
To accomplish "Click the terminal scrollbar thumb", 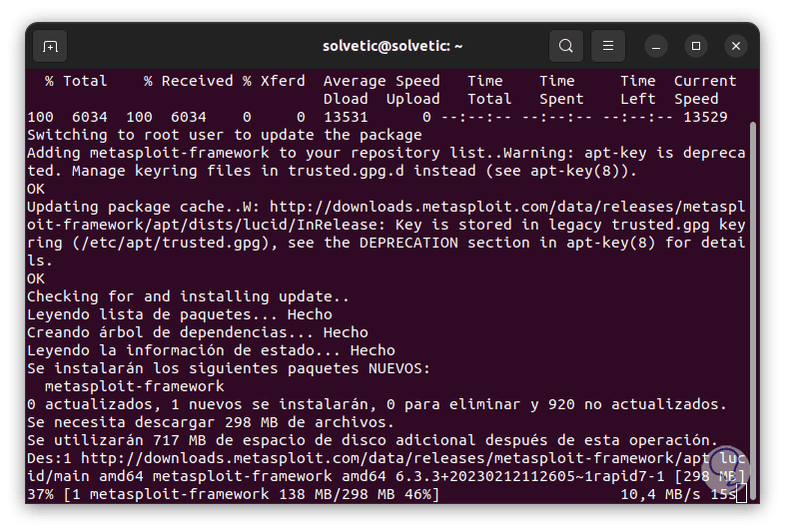I will click(751, 299).
